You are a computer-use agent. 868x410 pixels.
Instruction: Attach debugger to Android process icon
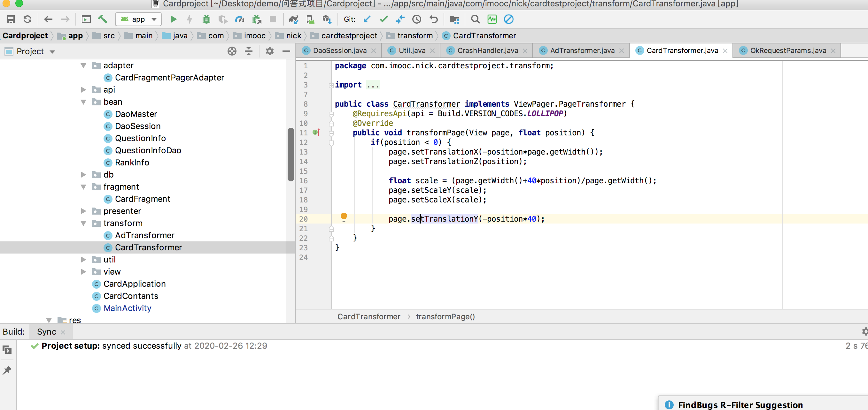(257, 19)
